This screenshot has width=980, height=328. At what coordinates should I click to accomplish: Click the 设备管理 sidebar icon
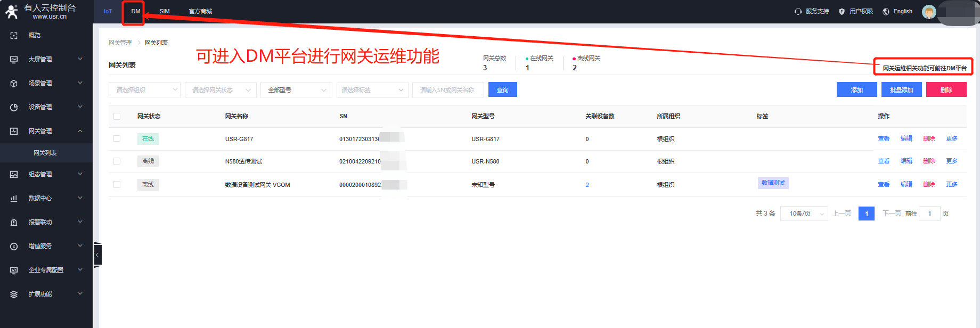point(14,107)
